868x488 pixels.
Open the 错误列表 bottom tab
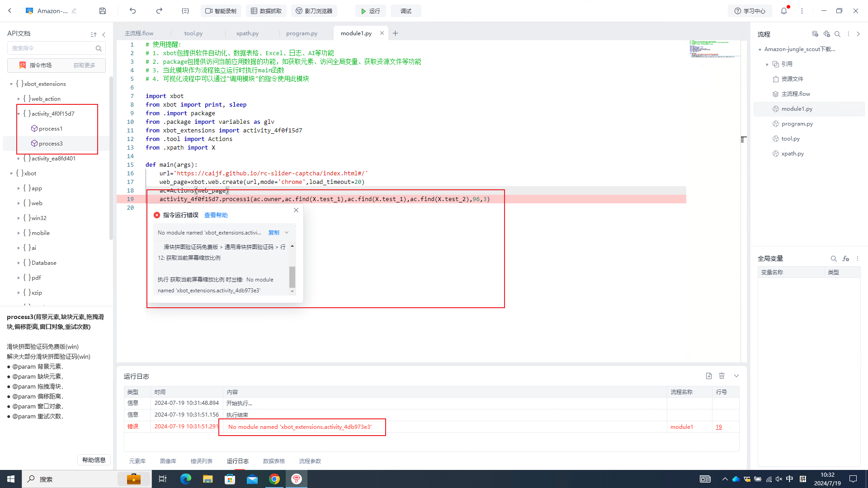coord(201,461)
